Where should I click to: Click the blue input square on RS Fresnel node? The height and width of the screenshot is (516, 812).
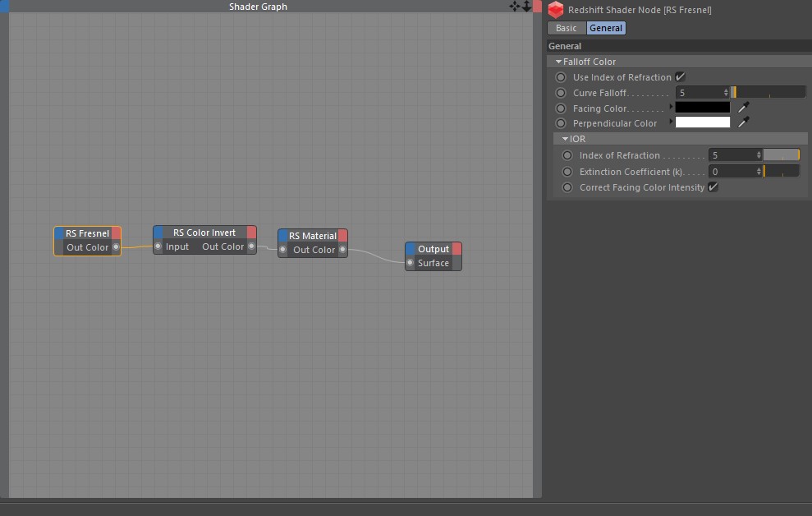(x=59, y=233)
